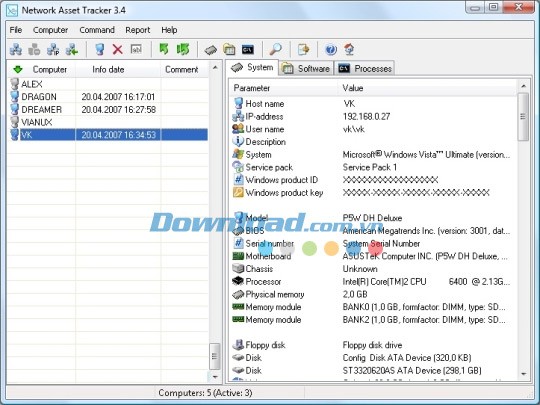The image size is (540, 405).
Task: Click the key icon beside Windows product key
Action: click(x=238, y=192)
